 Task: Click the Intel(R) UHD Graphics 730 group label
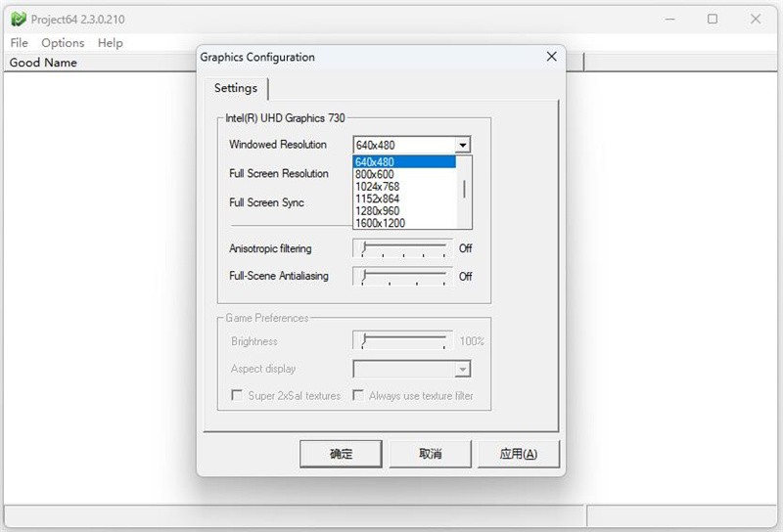pos(285,118)
